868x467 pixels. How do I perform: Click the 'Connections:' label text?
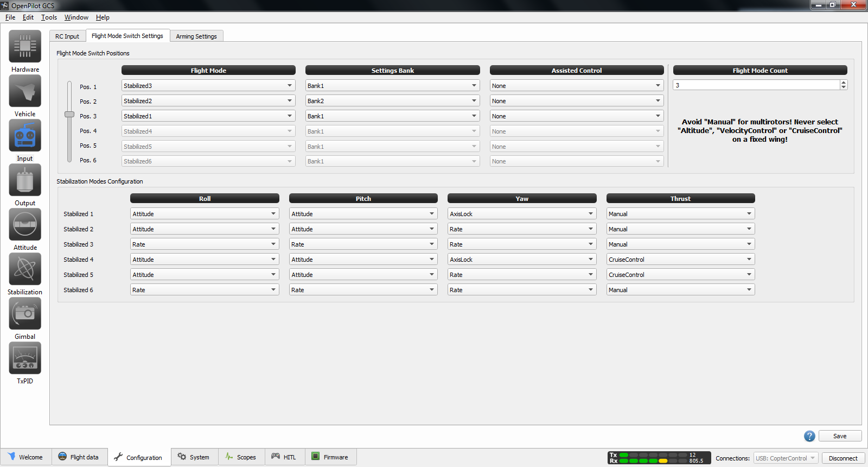click(732, 458)
